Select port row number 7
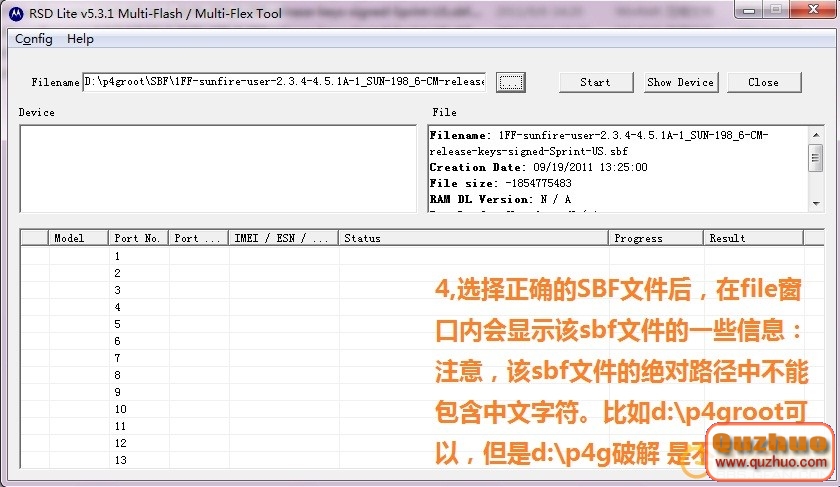The height and width of the screenshot is (487, 840). coord(422,358)
